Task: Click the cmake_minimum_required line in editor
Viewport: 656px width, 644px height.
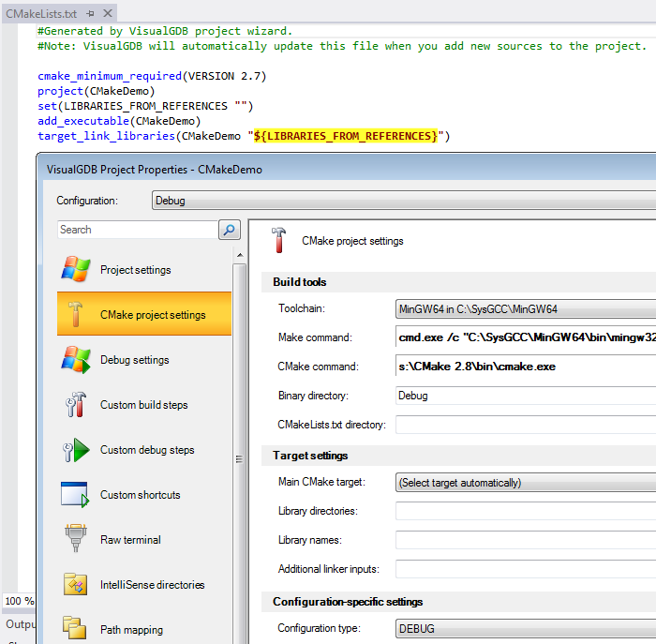Action: (152, 76)
